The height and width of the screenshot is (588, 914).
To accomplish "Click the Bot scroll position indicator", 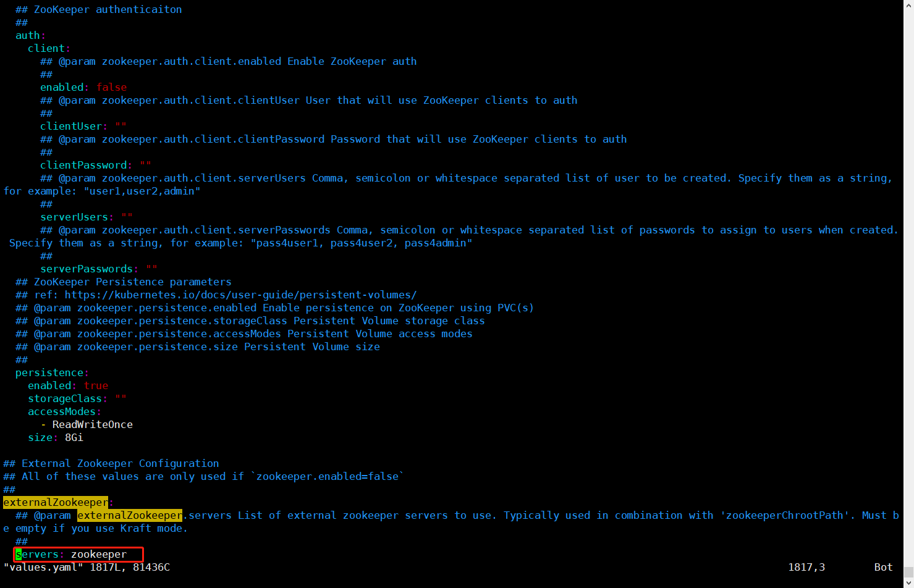I will tap(883, 567).
